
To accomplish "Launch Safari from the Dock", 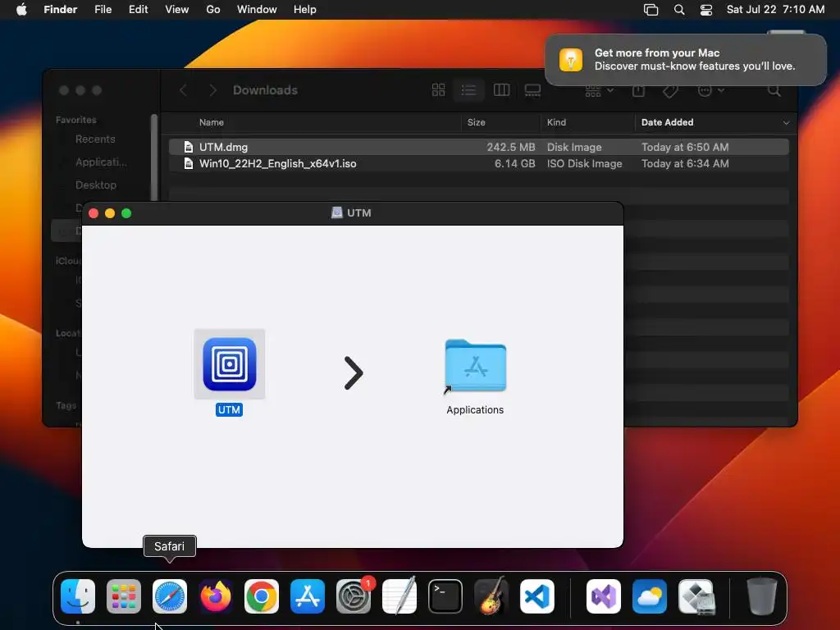I will (170, 596).
